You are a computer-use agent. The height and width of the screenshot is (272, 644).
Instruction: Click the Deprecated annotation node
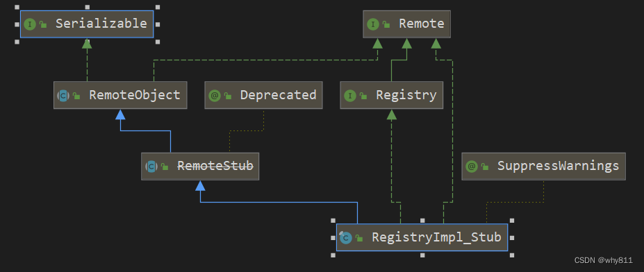[263, 95]
